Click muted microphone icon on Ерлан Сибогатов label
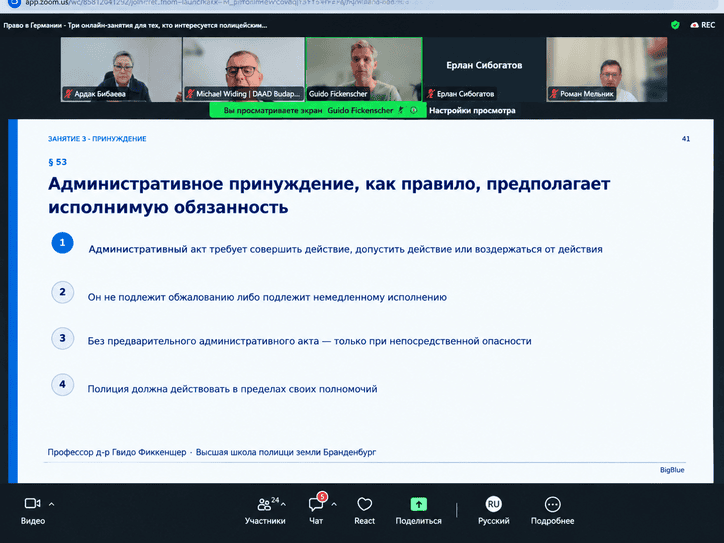 (x=431, y=94)
